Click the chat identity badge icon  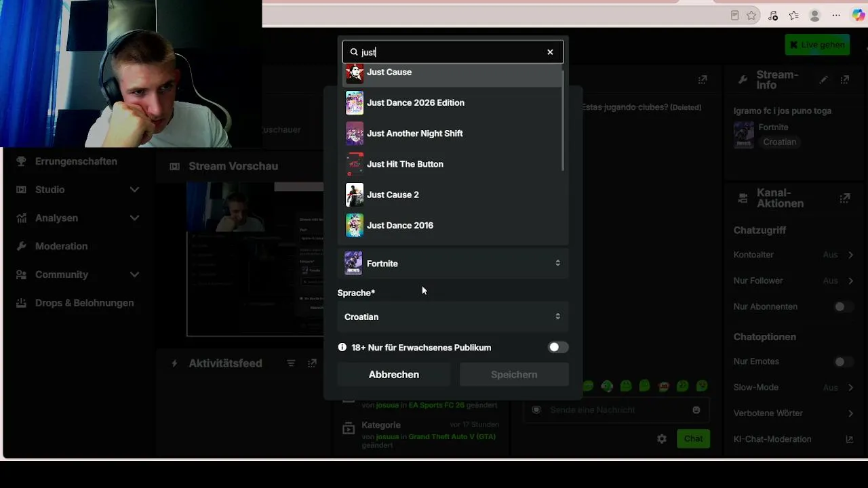(536, 410)
